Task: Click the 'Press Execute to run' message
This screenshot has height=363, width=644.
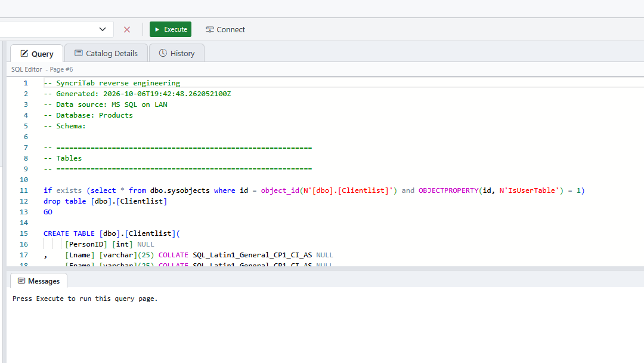Action: [x=85, y=299]
